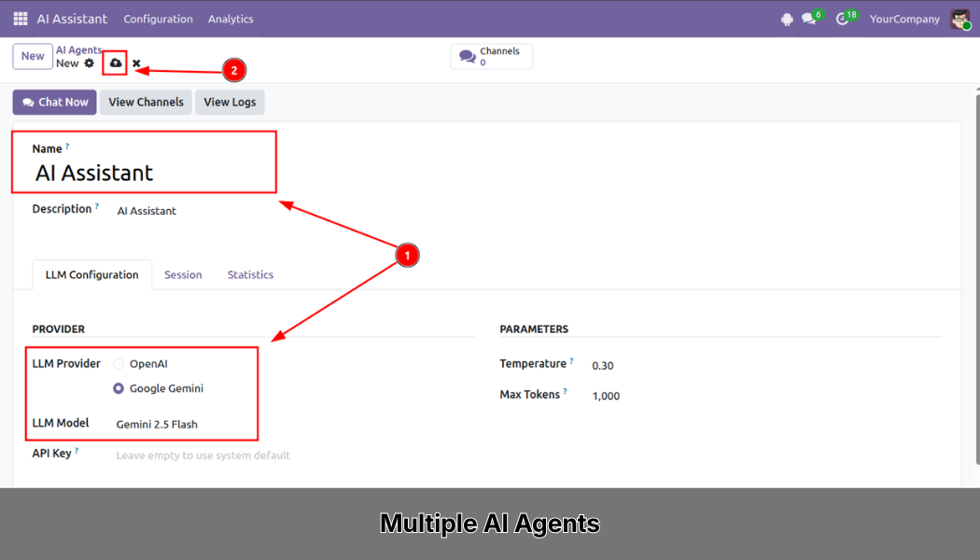Image resolution: width=980 pixels, height=560 pixels.
Task: Click the AI Assistant app title
Action: click(72, 19)
